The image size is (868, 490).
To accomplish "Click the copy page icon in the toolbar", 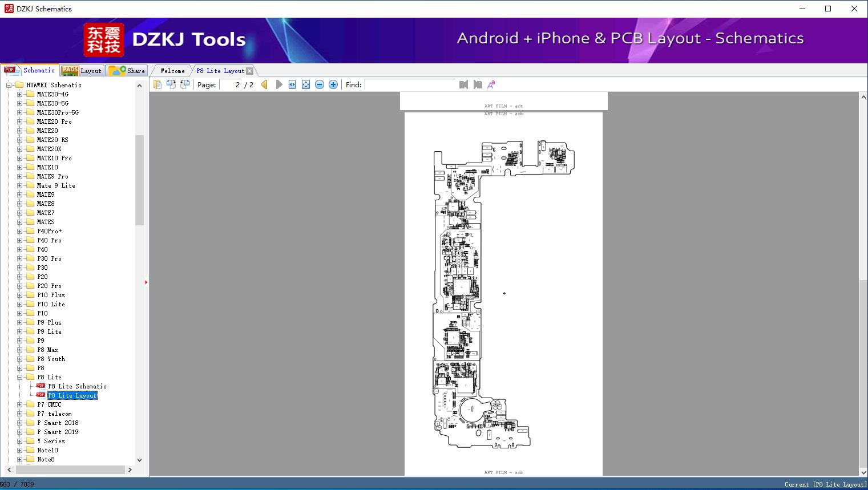I will click(x=158, y=84).
